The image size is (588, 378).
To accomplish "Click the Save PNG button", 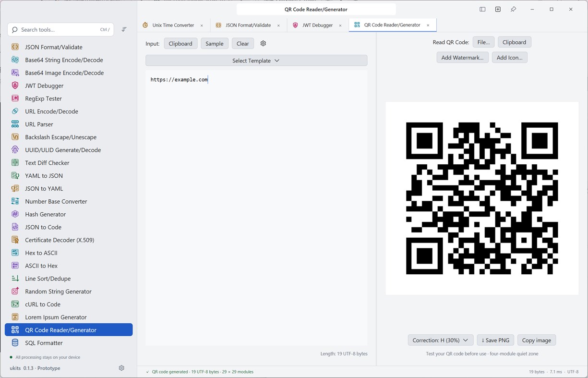I will (x=495, y=340).
